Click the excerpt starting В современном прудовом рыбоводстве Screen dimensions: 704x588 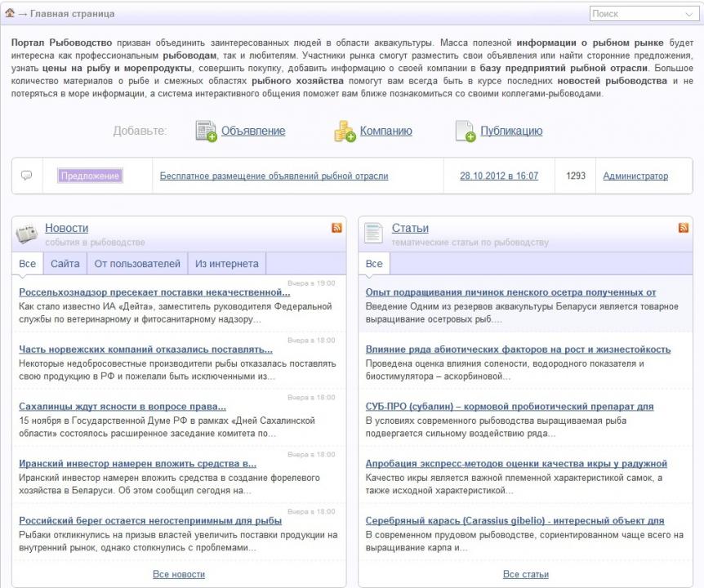tap(524, 541)
